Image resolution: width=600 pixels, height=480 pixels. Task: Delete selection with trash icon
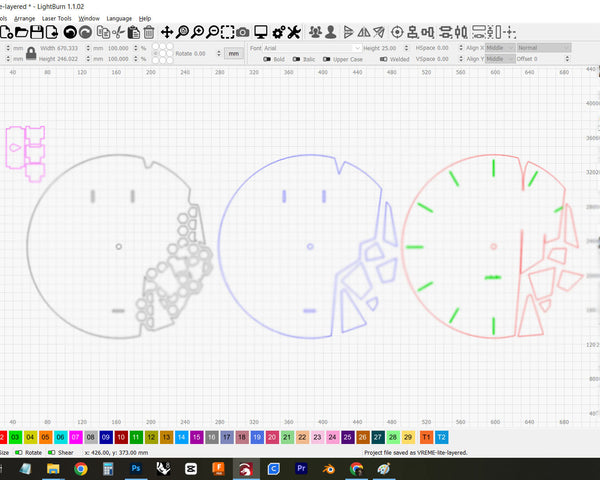tap(149, 32)
